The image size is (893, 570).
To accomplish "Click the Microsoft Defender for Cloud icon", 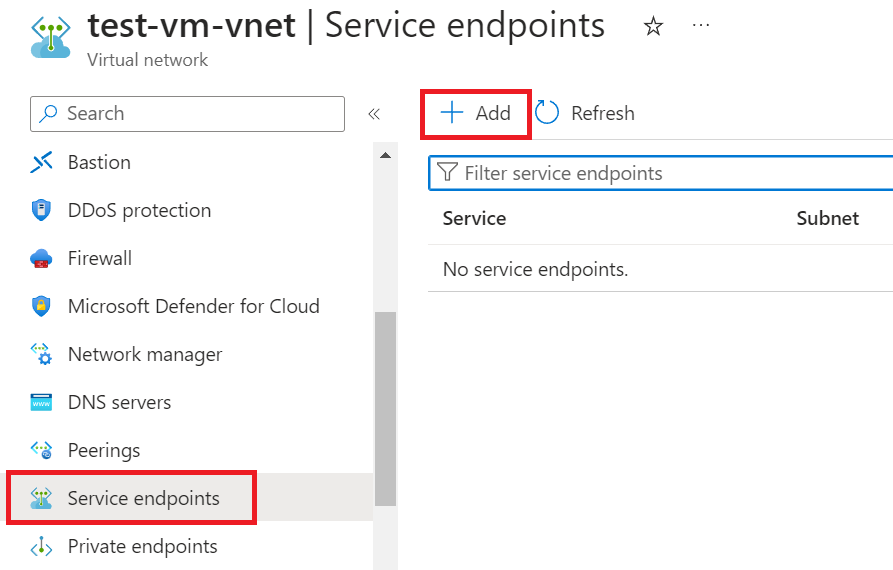I will pyautogui.click(x=41, y=306).
